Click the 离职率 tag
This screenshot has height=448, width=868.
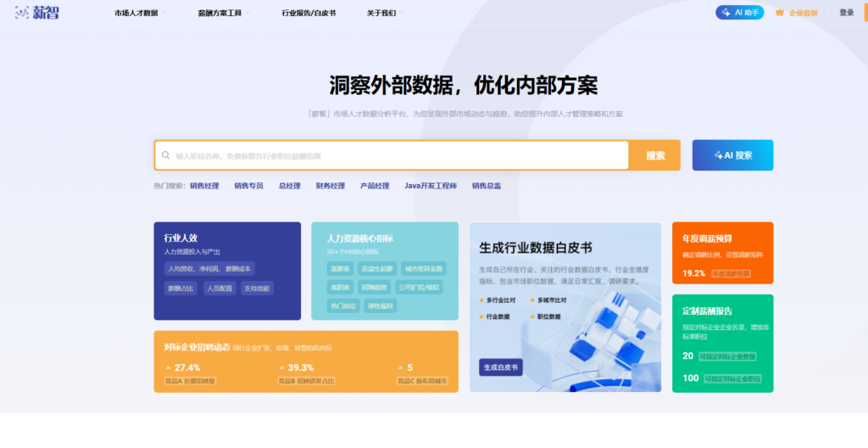pyautogui.click(x=340, y=287)
